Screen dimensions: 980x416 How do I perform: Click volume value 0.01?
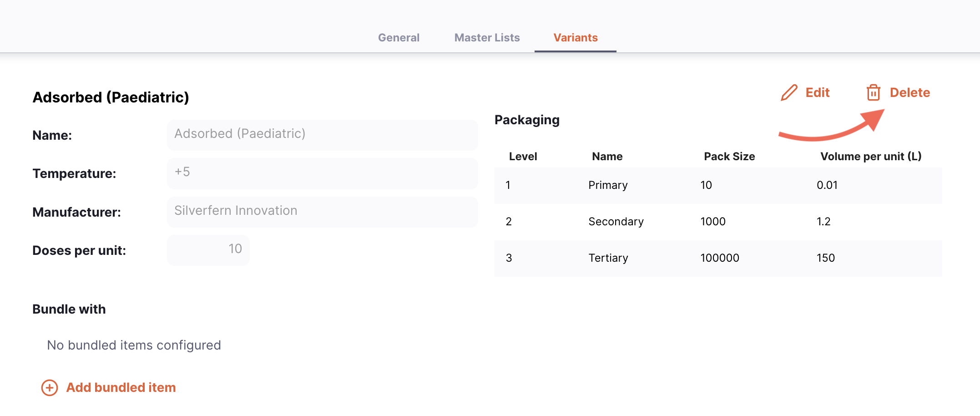pos(827,185)
